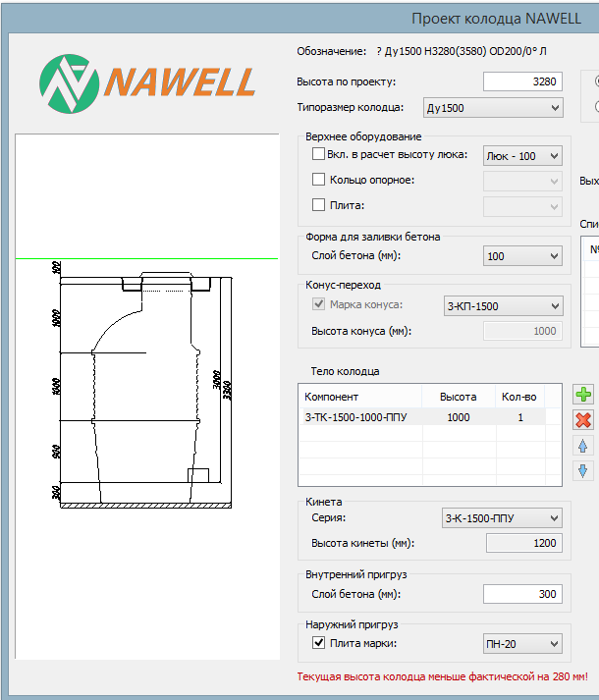Screen dimensions: 599x700
Task: Click the Кол-во column header
Action: 519,397
